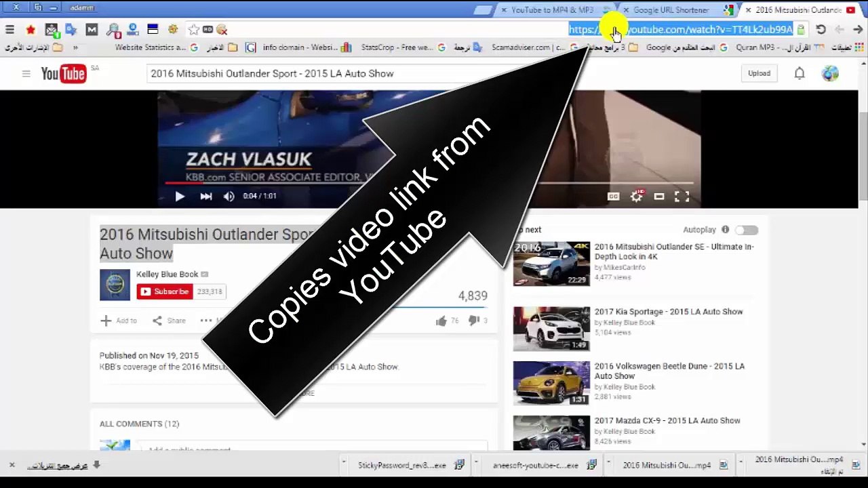Expand the bookmarks overflow chevron

75,47
